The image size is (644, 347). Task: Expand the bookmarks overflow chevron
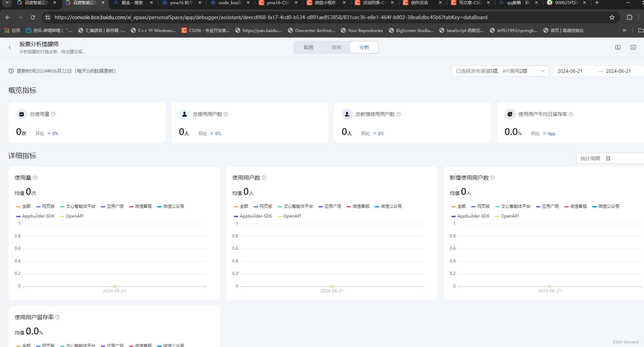point(624,30)
